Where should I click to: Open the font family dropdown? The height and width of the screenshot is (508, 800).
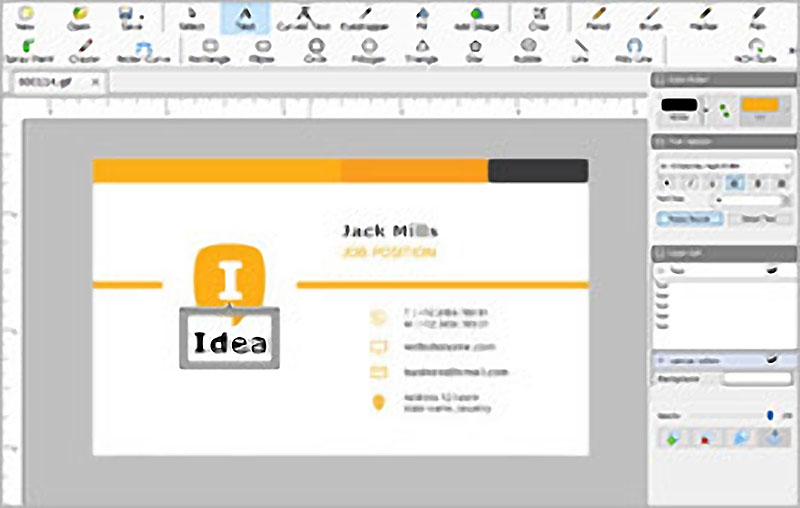click(x=723, y=166)
